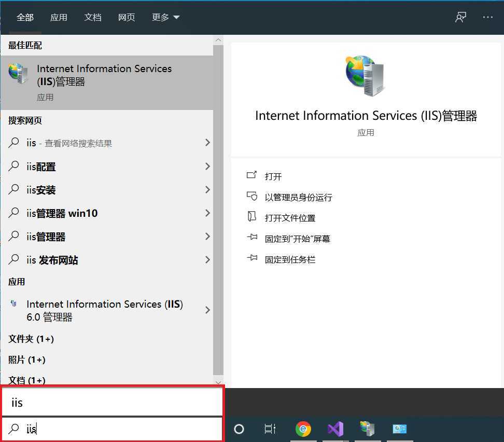Click the pin to taskbar icon
This screenshot has height=442, width=504.
click(x=252, y=258)
